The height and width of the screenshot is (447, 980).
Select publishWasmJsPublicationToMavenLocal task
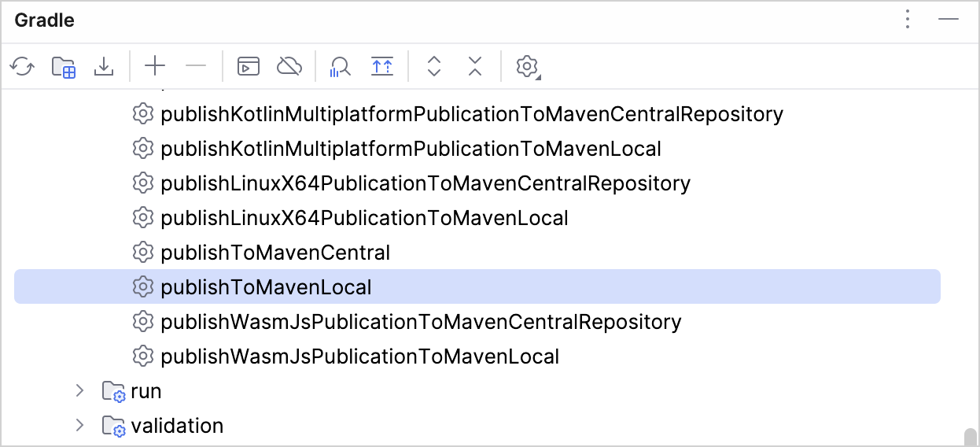[359, 356]
